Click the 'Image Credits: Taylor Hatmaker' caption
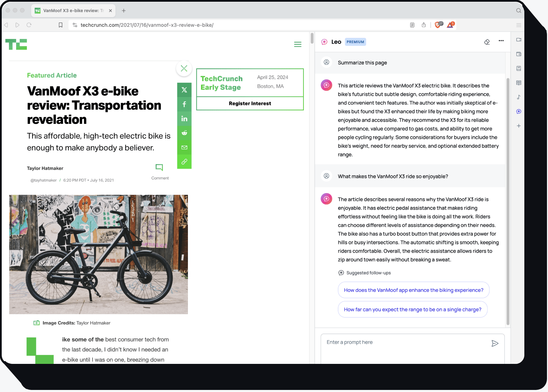Viewport: 548px width, 392px height. click(76, 323)
